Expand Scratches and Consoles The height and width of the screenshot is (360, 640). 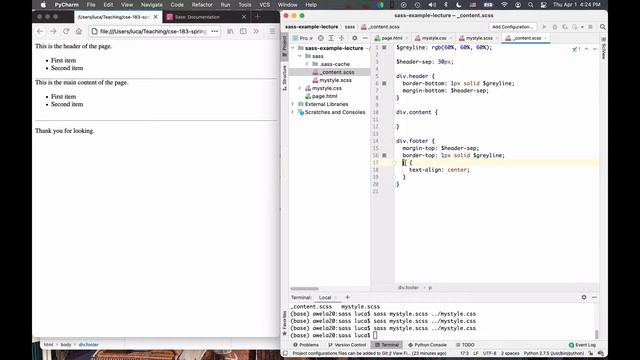pos(293,112)
